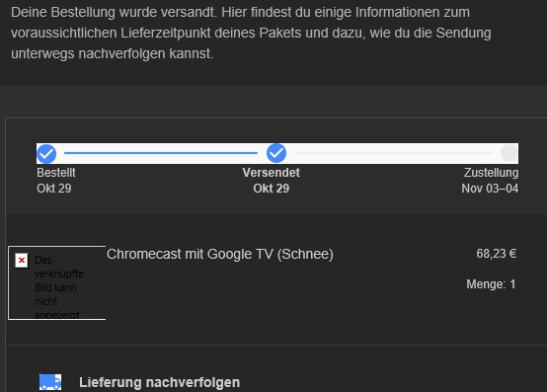Click the Menge: 1 quantity text
547x392 pixels.
(x=491, y=284)
